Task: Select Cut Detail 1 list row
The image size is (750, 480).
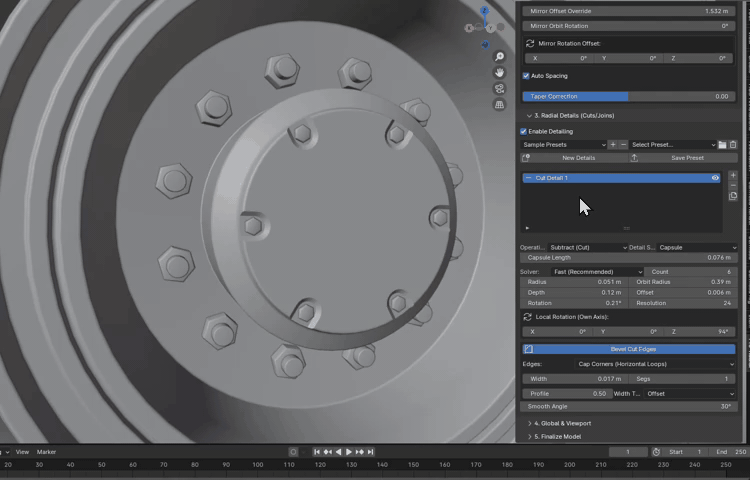Action: click(621, 178)
